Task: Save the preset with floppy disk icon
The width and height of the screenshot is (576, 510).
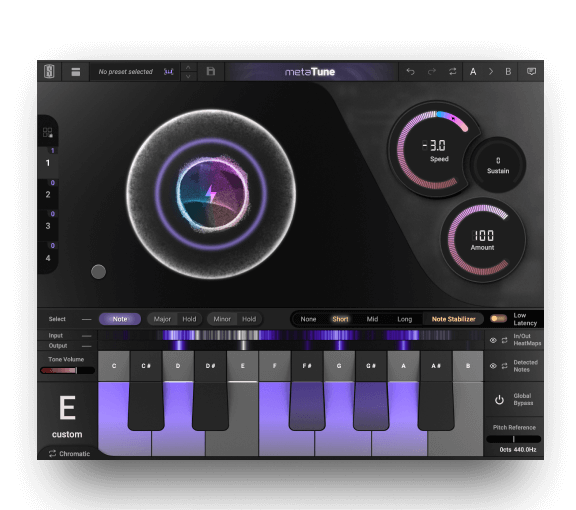Action: click(x=211, y=71)
